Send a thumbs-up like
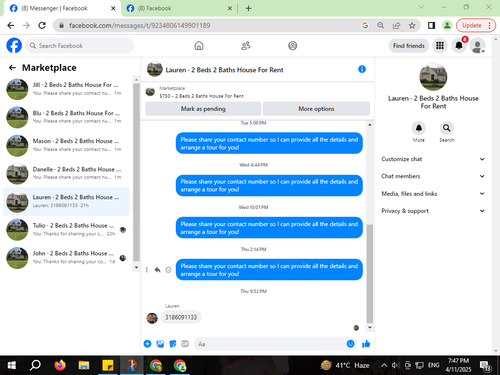The image size is (500, 375). click(366, 344)
